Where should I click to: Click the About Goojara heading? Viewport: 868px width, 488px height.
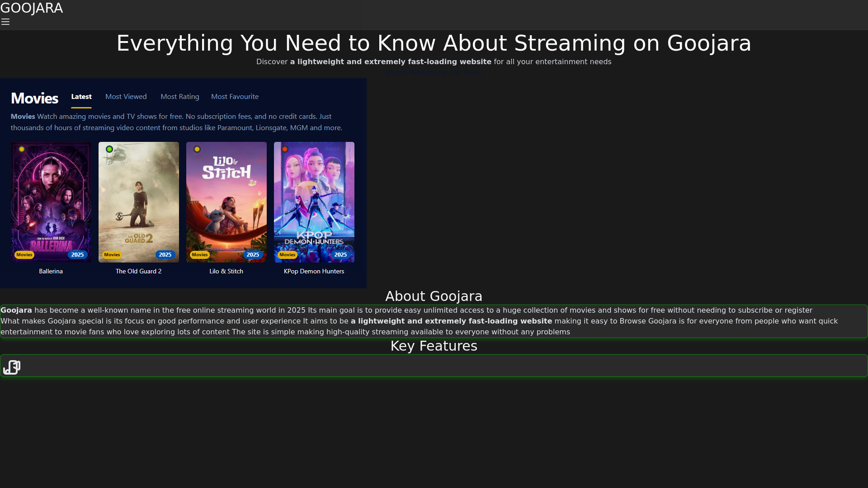click(434, 296)
